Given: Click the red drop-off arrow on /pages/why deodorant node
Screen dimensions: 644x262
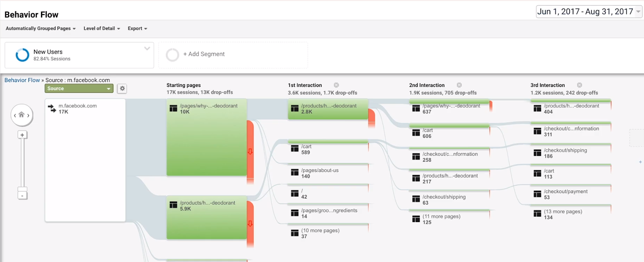Looking at the screenshot, I should (250, 151).
